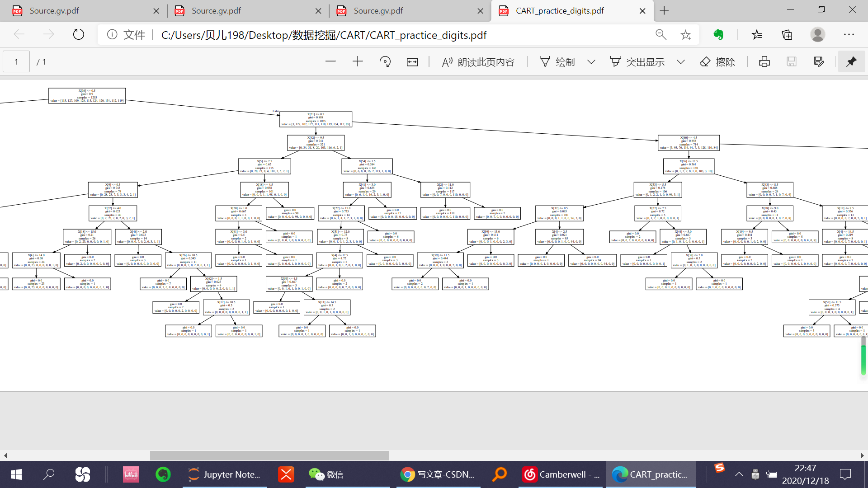This screenshot has width=868, height=488.
Task: Open the Evernote extension icon
Action: tap(718, 35)
